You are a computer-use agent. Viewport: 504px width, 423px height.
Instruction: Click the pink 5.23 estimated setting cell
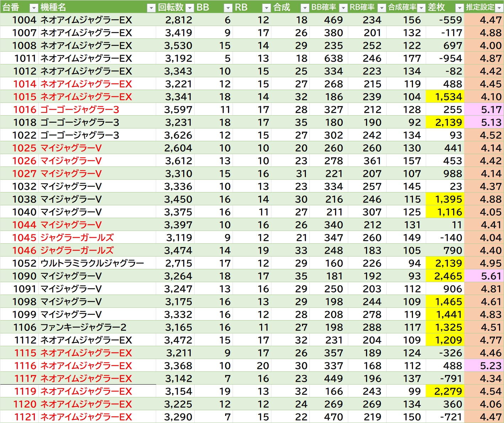click(484, 366)
